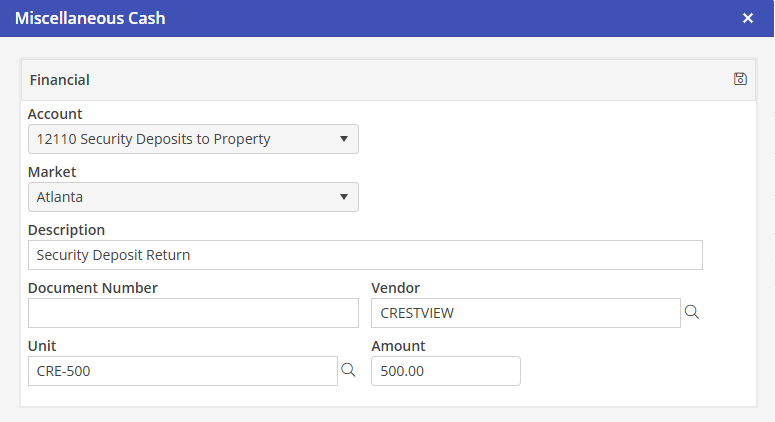Expand the Account dropdown showing 12110
Image resolution: width=775 pixels, height=422 pixels.
click(x=193, y=139)
